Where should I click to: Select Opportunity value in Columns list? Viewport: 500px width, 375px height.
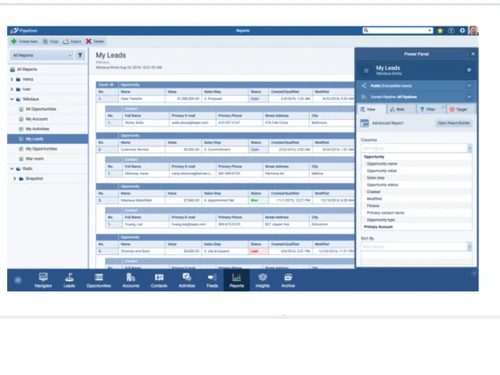382,171
